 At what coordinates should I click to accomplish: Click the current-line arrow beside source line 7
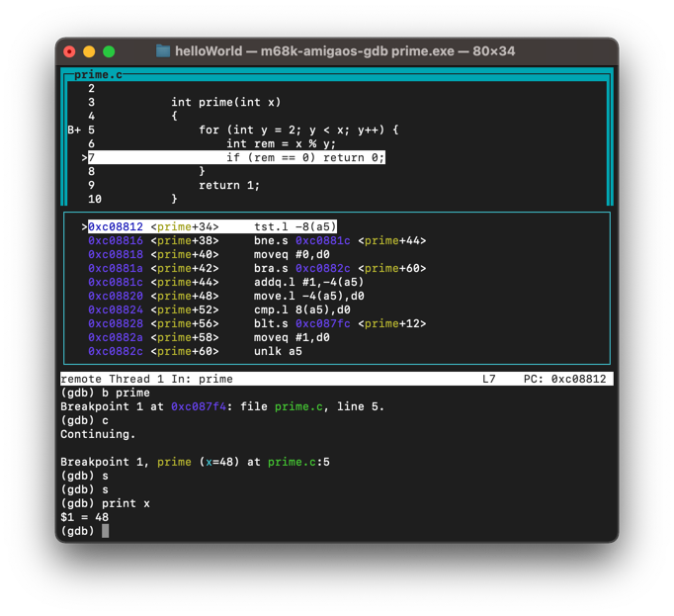click(x=85, y=157)
